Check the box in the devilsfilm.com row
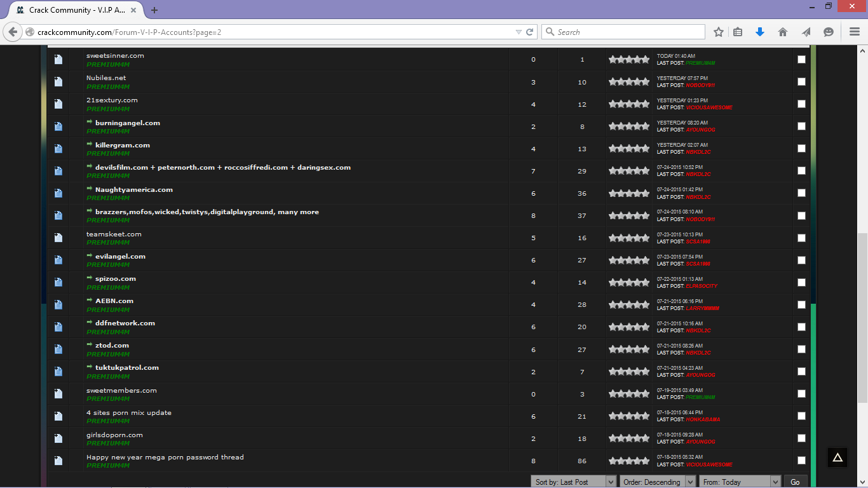Viewport: 868px width, 488px height. click(801, 170)
